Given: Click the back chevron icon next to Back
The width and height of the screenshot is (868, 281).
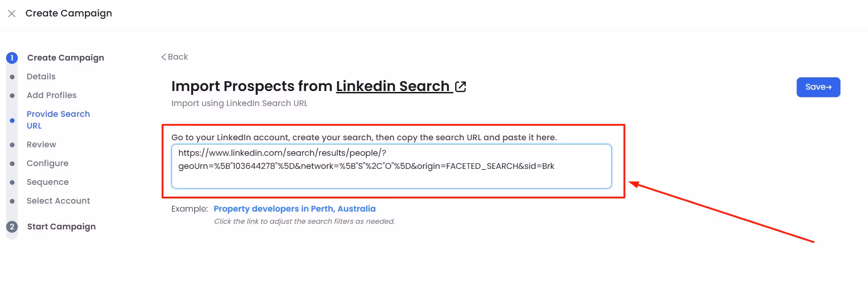Looking at the screenshot, I should 163,56.
